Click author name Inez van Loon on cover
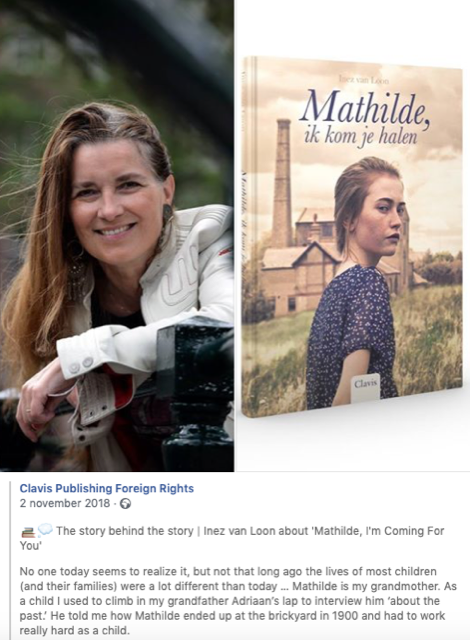 [x=364, y=80]
